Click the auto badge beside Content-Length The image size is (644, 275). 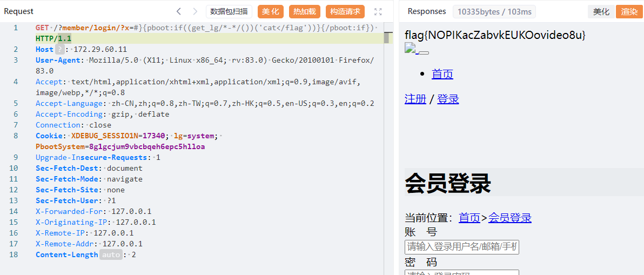111,254
